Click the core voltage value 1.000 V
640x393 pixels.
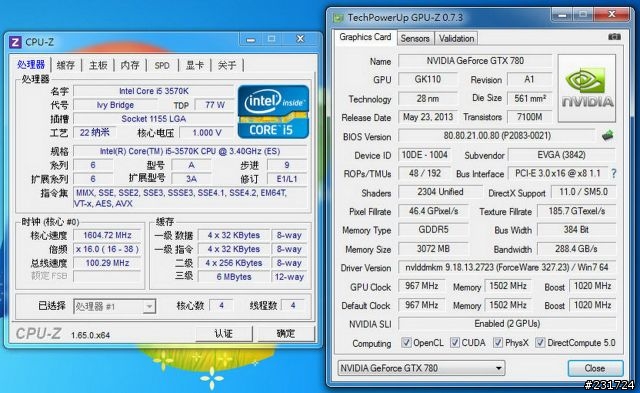pyautogui.click(x=207, y=133)
